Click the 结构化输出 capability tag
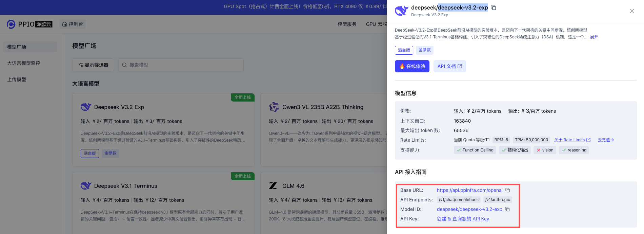644x234 pixels. tap(515, 150)
